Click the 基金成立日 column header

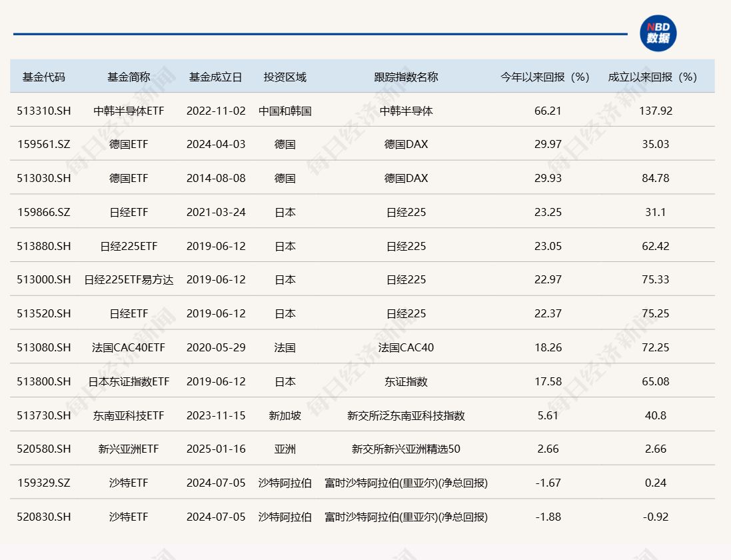point(215,77)
